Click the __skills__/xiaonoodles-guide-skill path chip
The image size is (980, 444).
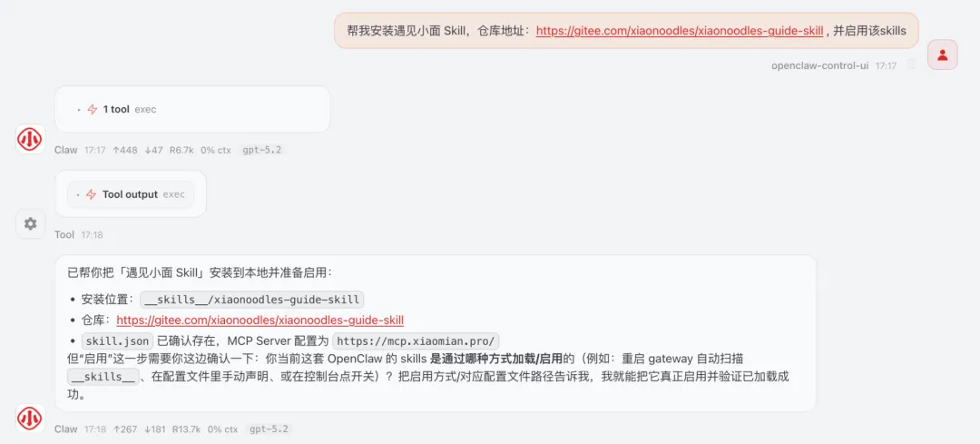[x=252, y=300]
